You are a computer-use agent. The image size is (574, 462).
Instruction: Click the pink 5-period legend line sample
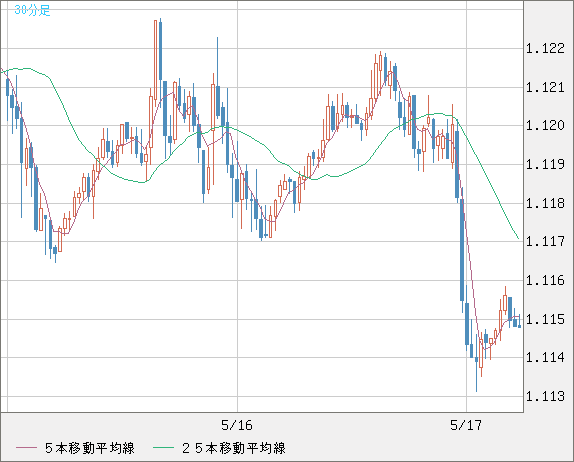tap(26, 448)
